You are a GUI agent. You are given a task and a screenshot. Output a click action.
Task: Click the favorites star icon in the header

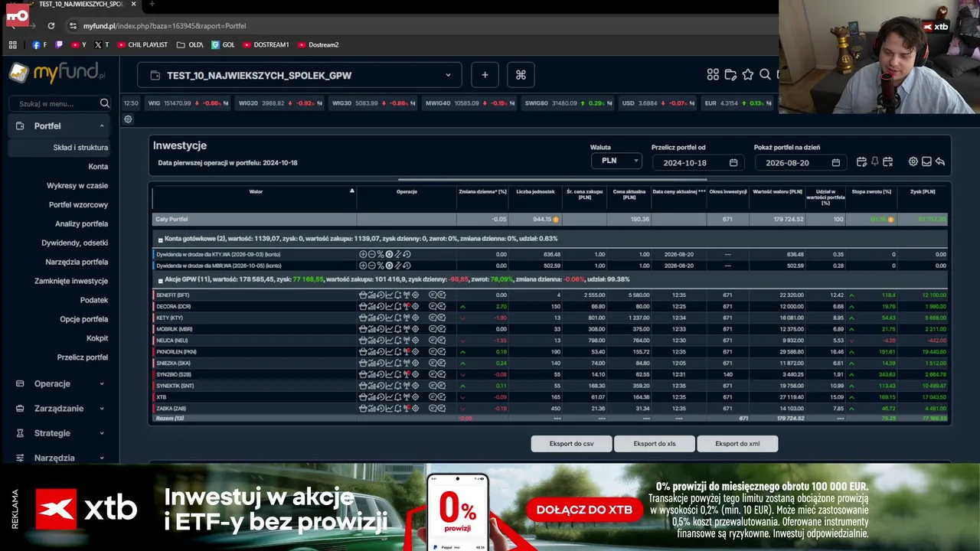coord(748,75)
